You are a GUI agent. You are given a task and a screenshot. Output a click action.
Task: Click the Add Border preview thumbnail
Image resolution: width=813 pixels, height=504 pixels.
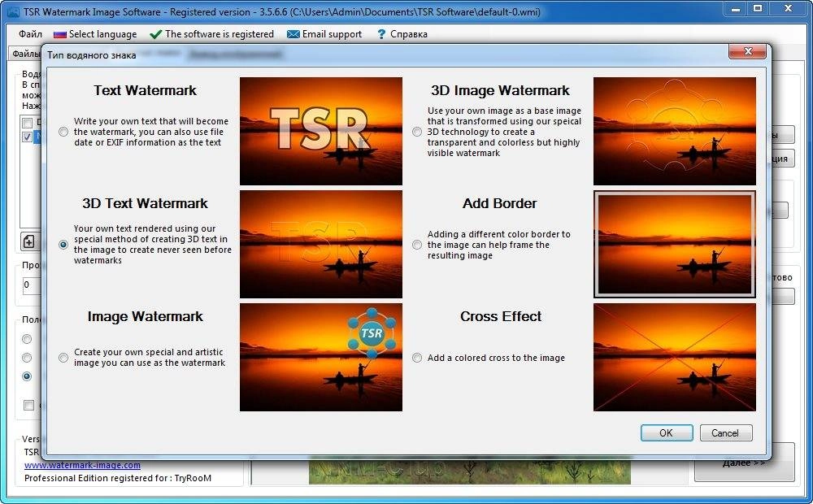point(675,244)
